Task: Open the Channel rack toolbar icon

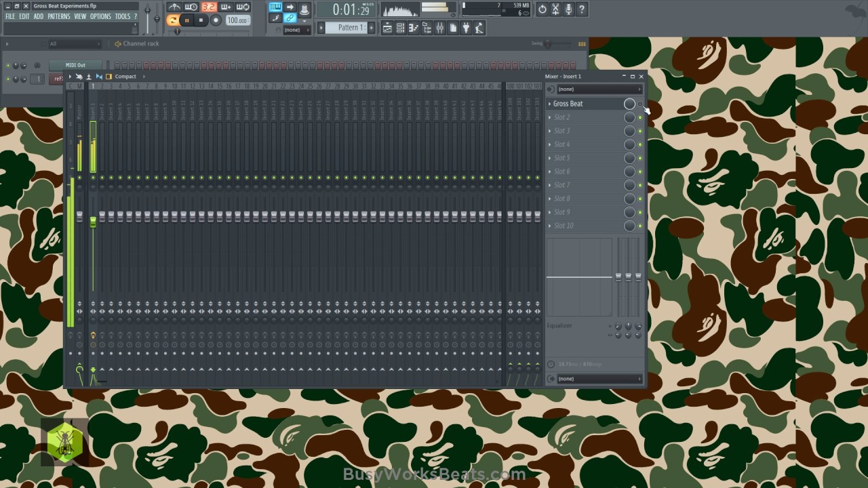Action: 400,28
